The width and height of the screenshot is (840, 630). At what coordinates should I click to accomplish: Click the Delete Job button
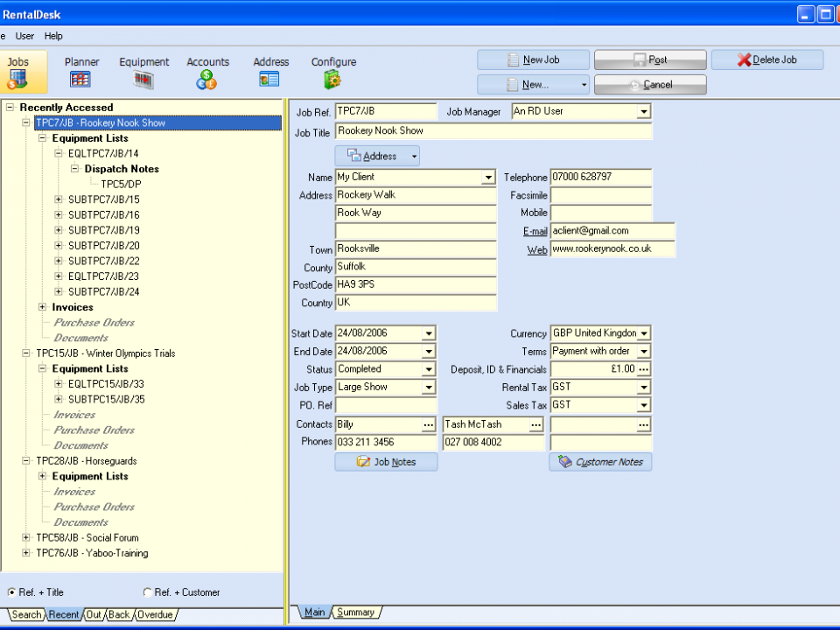(x=766, y=59)
